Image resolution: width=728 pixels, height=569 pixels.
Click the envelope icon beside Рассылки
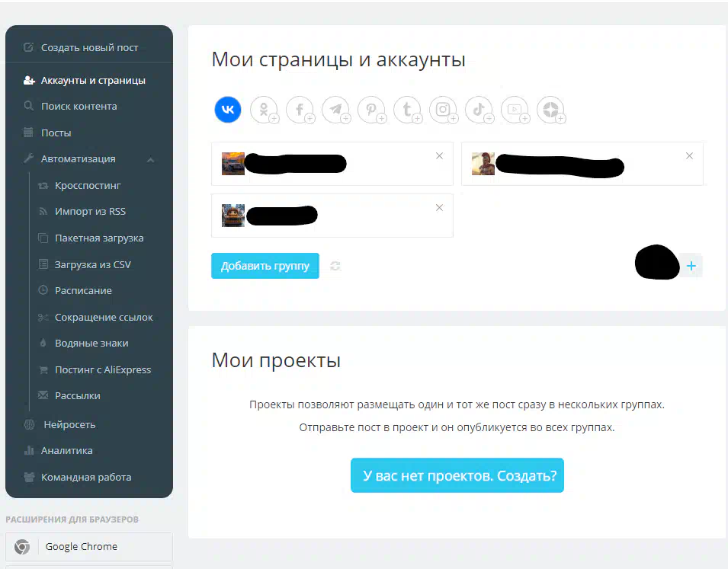tap(43, 395)
